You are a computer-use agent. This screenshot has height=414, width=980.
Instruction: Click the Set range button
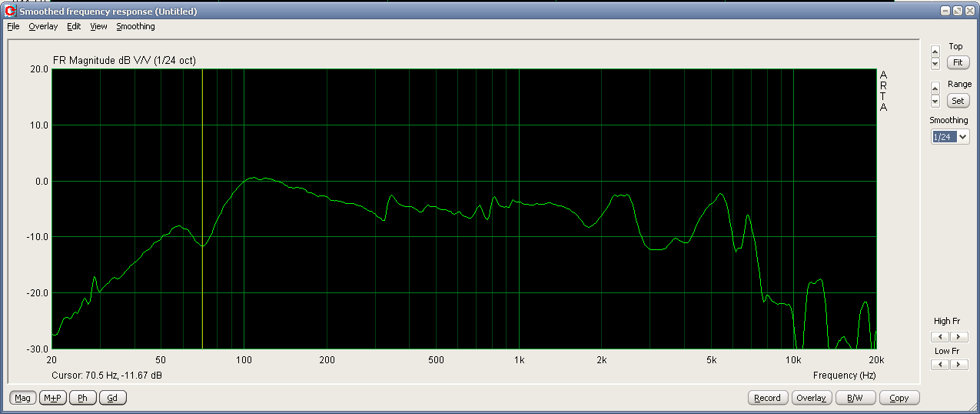(957, 100)
